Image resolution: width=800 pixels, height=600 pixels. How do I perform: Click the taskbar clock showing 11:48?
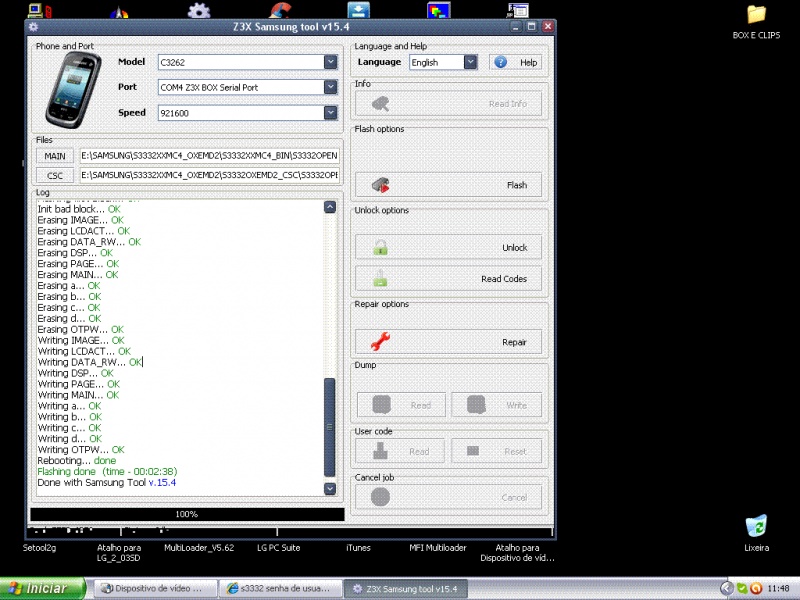(778, 588)
